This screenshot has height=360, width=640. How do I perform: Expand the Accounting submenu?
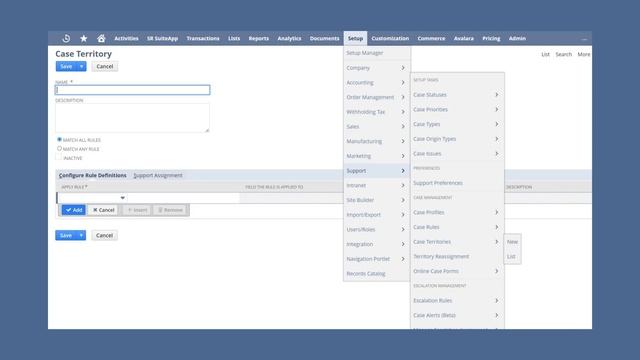[376, 82]
